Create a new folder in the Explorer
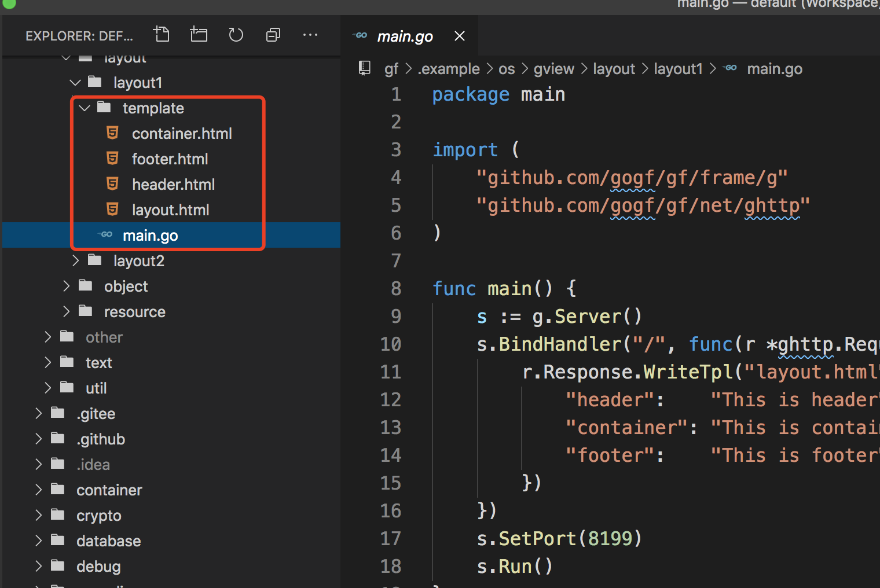 (x=199, y=34)
